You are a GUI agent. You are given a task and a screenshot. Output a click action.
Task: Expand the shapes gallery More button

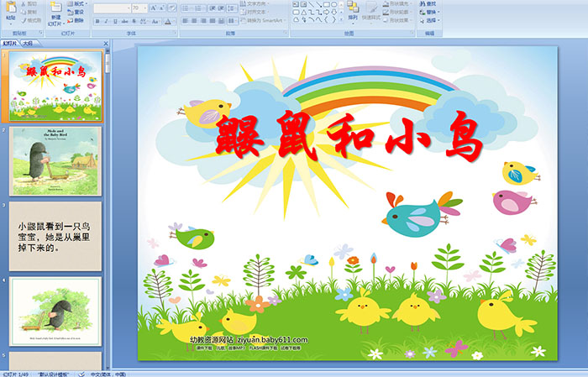coord(341,19)
